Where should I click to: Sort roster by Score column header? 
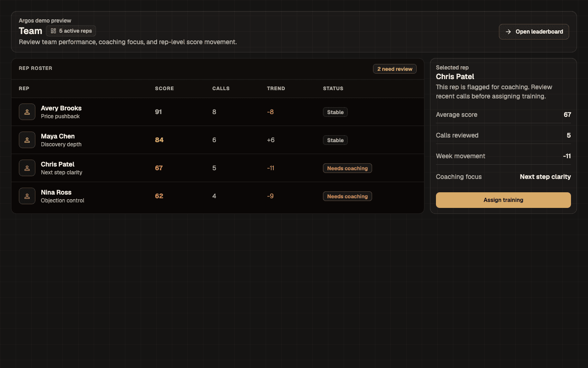(x=164, y=88)
